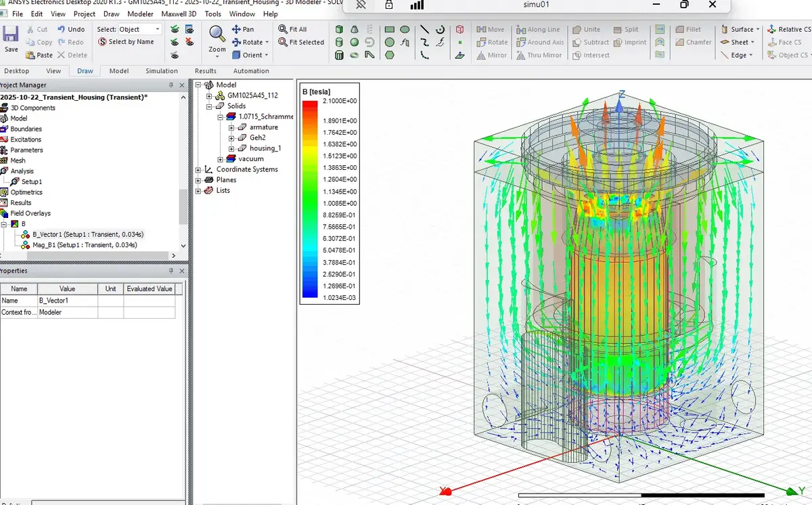Image resolution: width=812 pixels, height=505 pixels.
Task: Open the Sheet dropdown menu
Action: 752,42
